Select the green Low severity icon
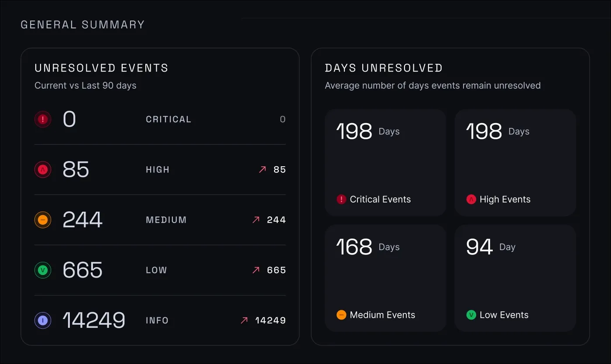 42,270
